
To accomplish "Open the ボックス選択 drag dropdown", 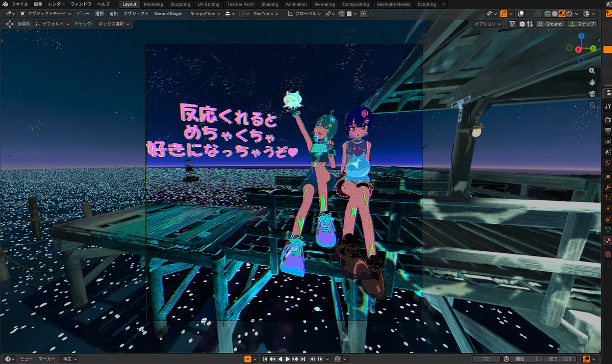I will (x=114, y=24).
